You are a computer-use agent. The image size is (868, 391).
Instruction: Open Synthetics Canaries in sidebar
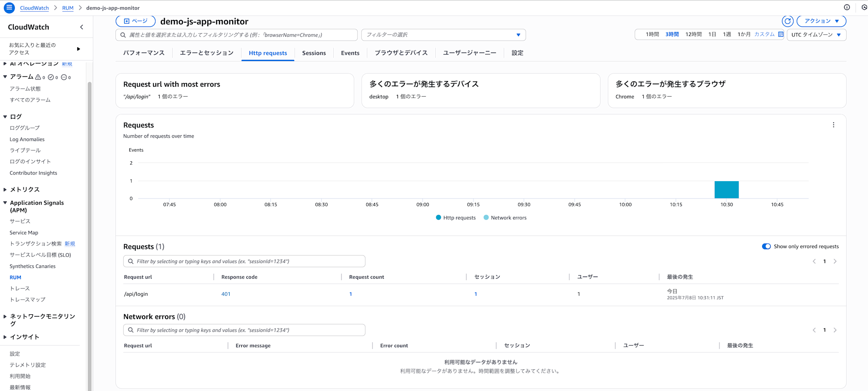(x=33, y=266)
